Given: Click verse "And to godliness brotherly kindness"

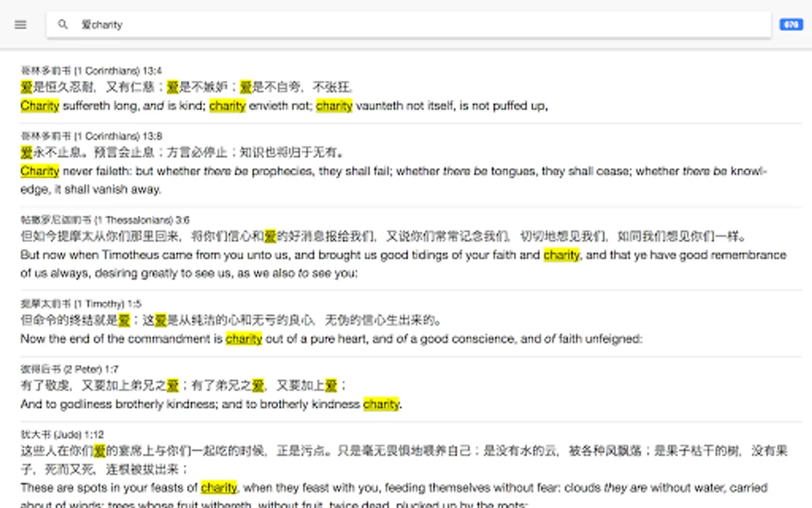Looking at the screenshot, I should click(x=211, y=404).
